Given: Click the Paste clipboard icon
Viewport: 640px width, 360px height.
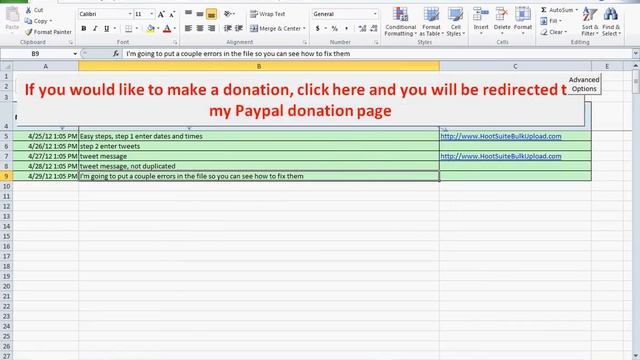Looking at the screenshot, I should 12,16.
